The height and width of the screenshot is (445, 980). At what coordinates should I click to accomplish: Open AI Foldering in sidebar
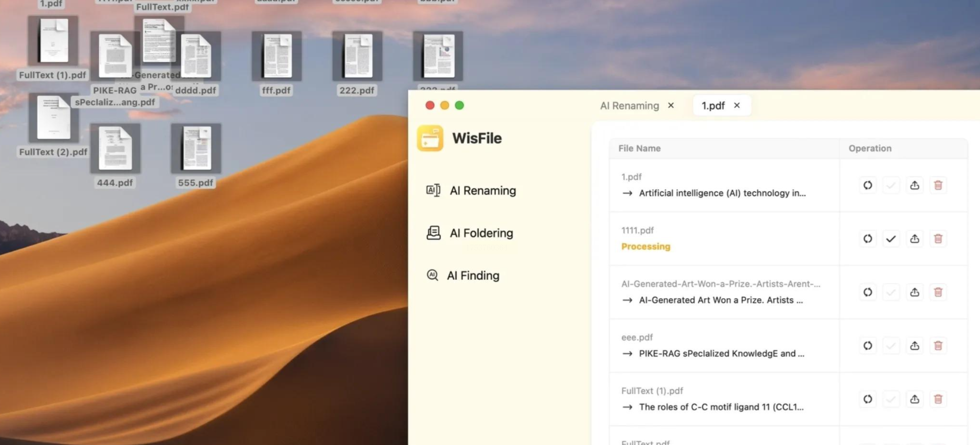[470, 233]
